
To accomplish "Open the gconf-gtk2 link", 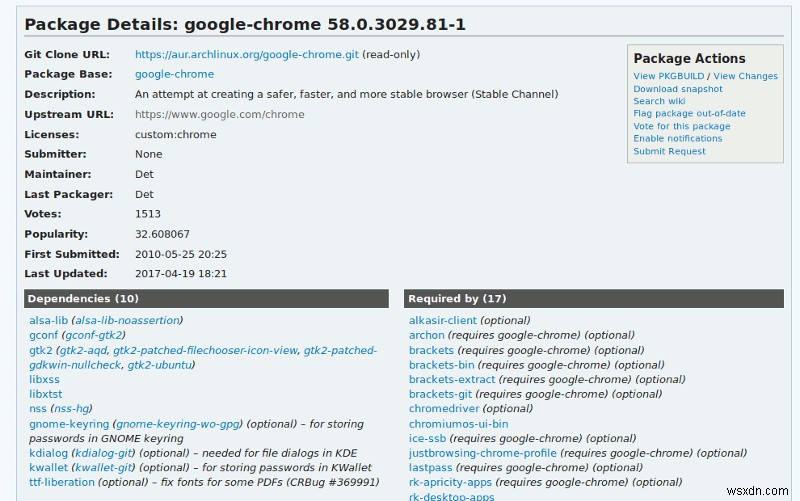I will click(94, 335).
